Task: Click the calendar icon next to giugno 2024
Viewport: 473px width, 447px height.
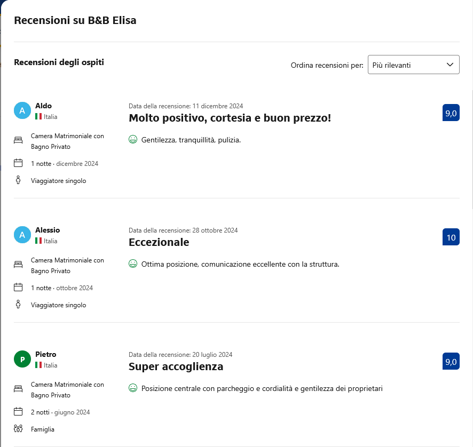Action: point(18,412)
